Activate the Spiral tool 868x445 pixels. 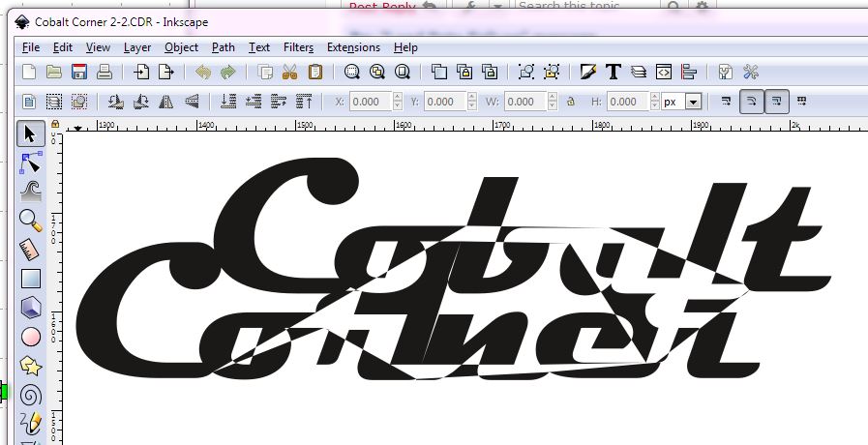tap(31, 395)
